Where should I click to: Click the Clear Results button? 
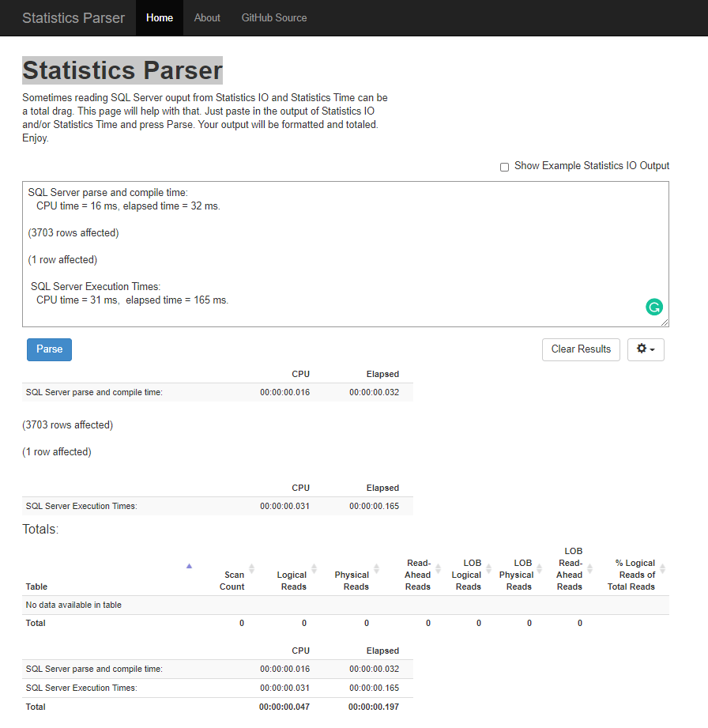pos(581,349)
